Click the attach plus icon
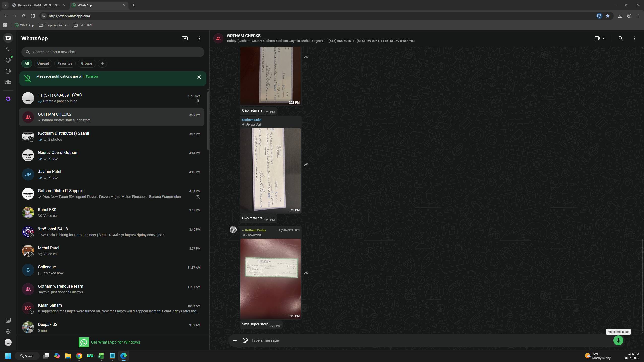This screenshot has width=644, height=362. [235, 340]
